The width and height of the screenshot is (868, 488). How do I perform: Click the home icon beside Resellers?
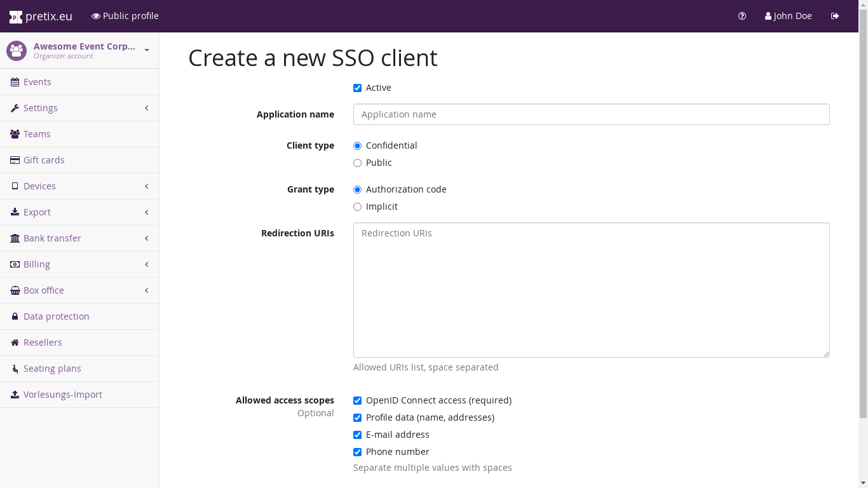pos(15,342)
